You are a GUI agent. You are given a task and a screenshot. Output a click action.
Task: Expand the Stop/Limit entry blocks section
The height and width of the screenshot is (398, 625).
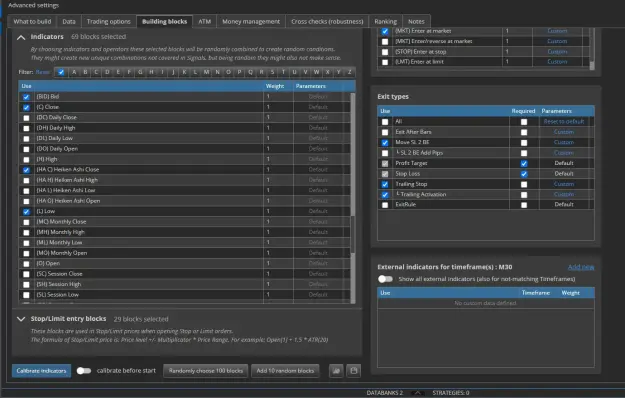pos(21,319)
